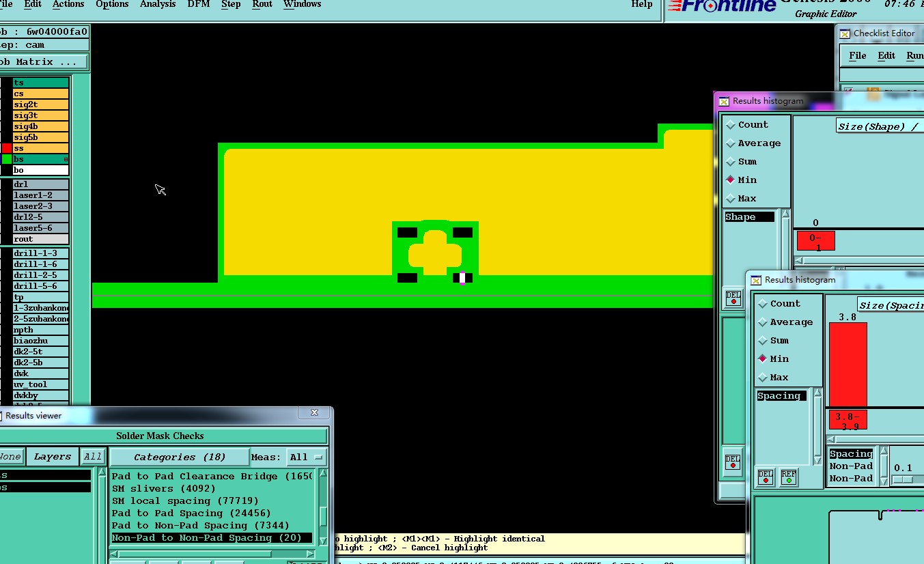Select Average in Spacing histogram window
This screenshot has height=564, width=924.
[785, 322]
